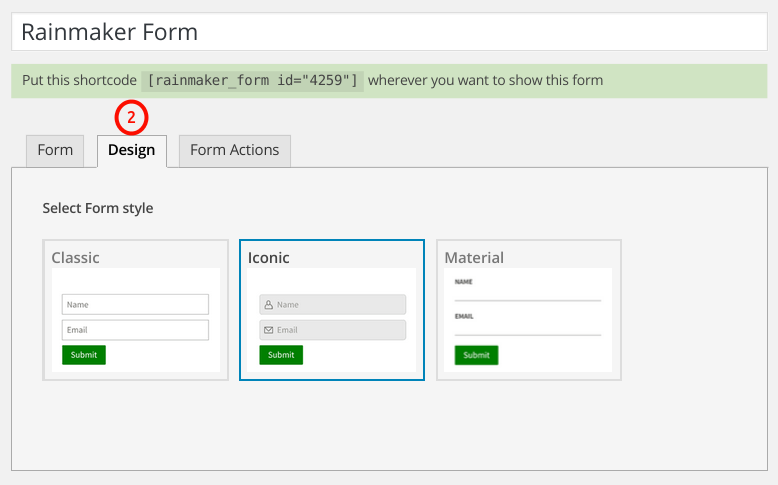Image resolution: width=778 pixels, height=485 pixels.
Task: Click the envelope icon in Iconic Email field
Action: 268,330
